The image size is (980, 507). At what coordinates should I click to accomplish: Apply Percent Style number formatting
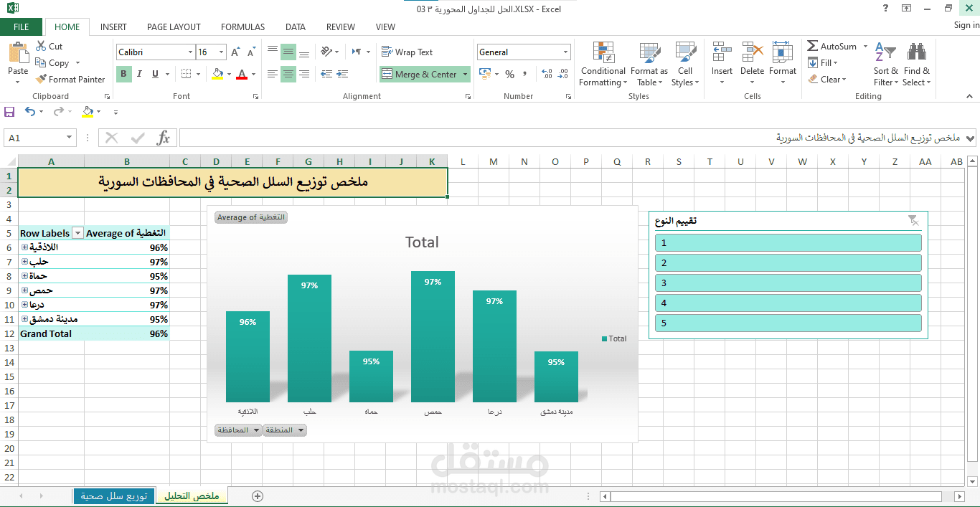tap(509, 74)
